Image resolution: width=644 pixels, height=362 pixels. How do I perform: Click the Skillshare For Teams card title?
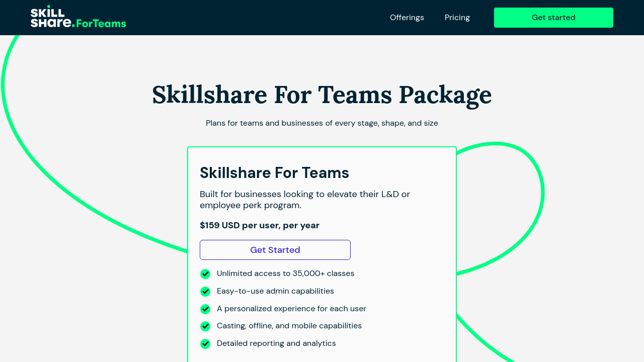coord(274,173)
